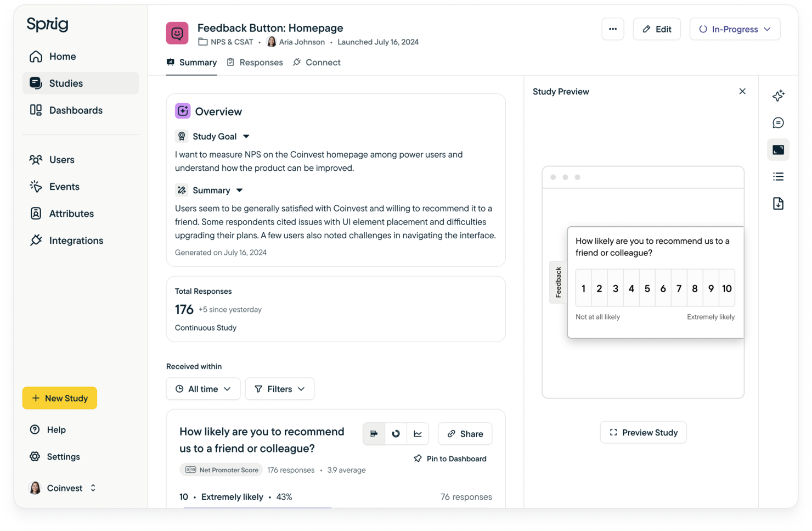Expand the Study Goal section
The image size is (812, 531).
pyautogui.click(x=246, y=136)
